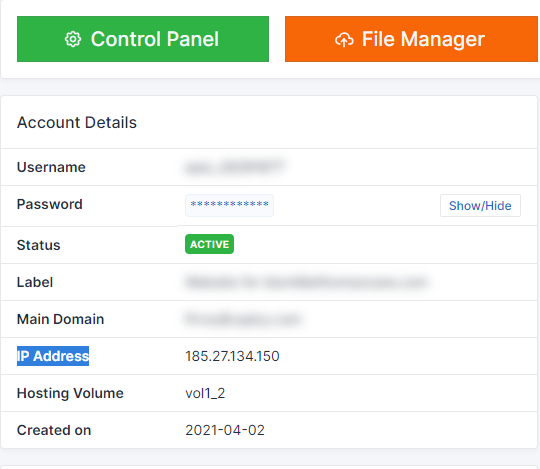Click the blurred Label value
Viewport: 540px width, 469px height.
click(307, 282)
